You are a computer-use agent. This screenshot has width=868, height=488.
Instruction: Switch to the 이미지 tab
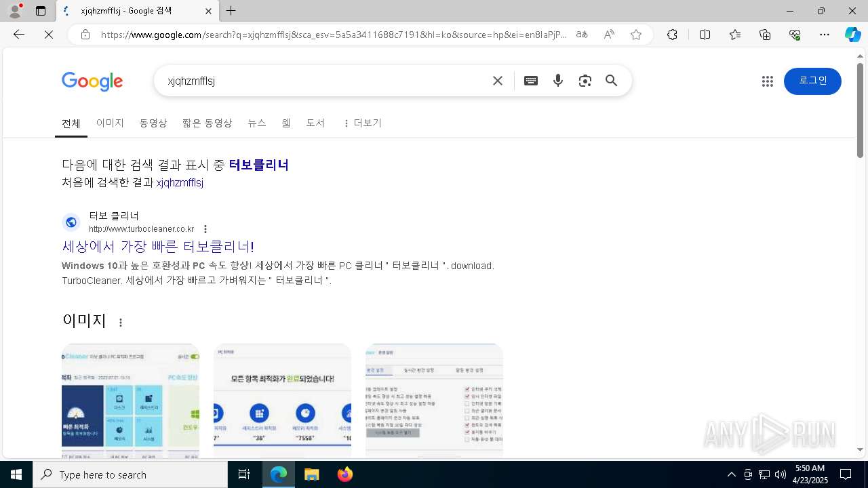pos(110,123)
